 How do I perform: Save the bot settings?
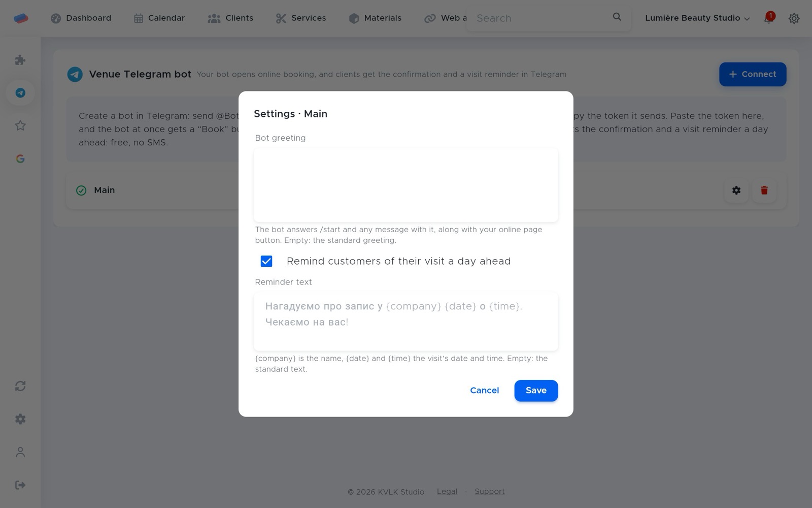coord(536,391)
